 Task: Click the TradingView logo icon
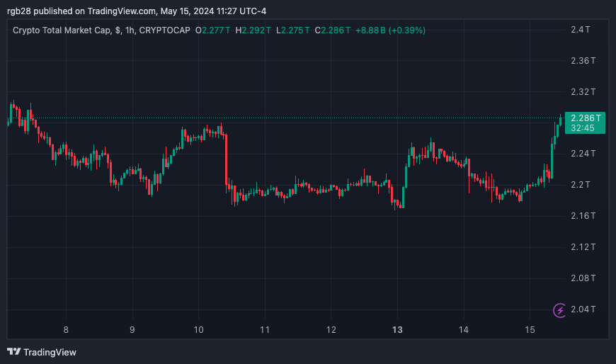coord(13,352)
